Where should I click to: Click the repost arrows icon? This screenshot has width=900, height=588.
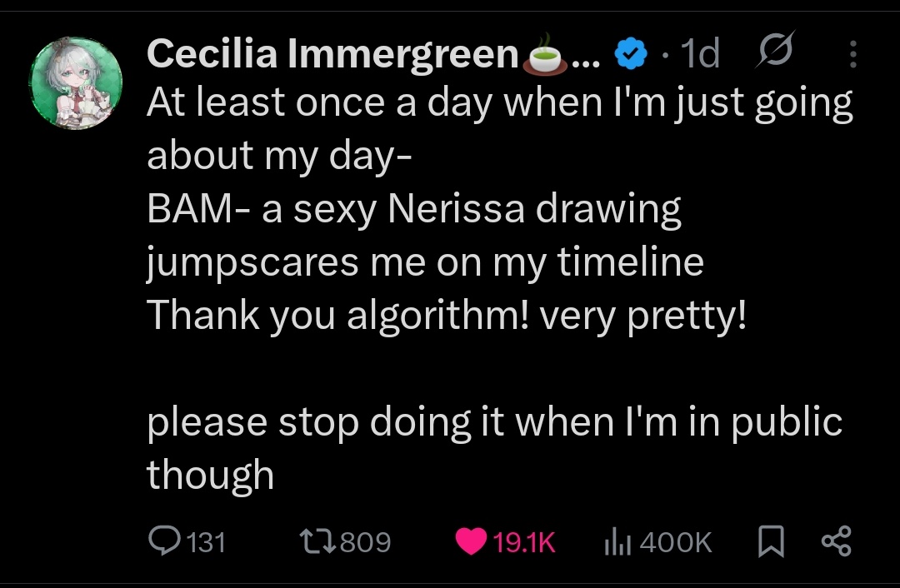tap(317, 542)
